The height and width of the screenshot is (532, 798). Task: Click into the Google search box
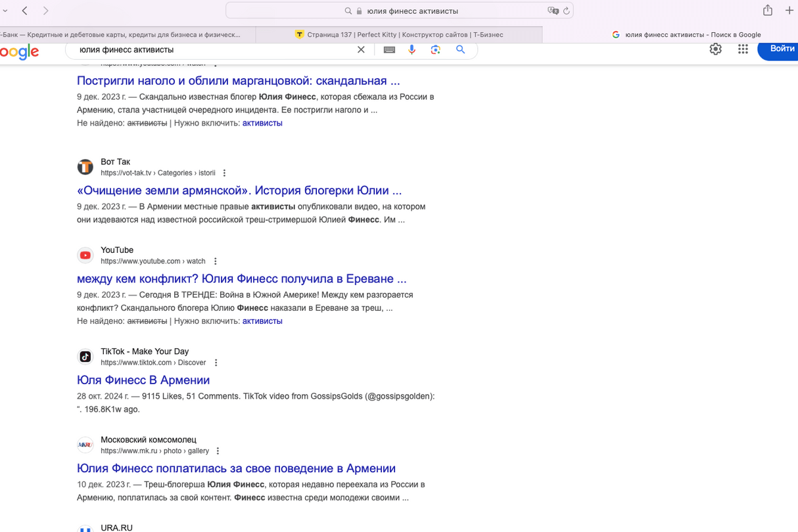tap(217, 50)
